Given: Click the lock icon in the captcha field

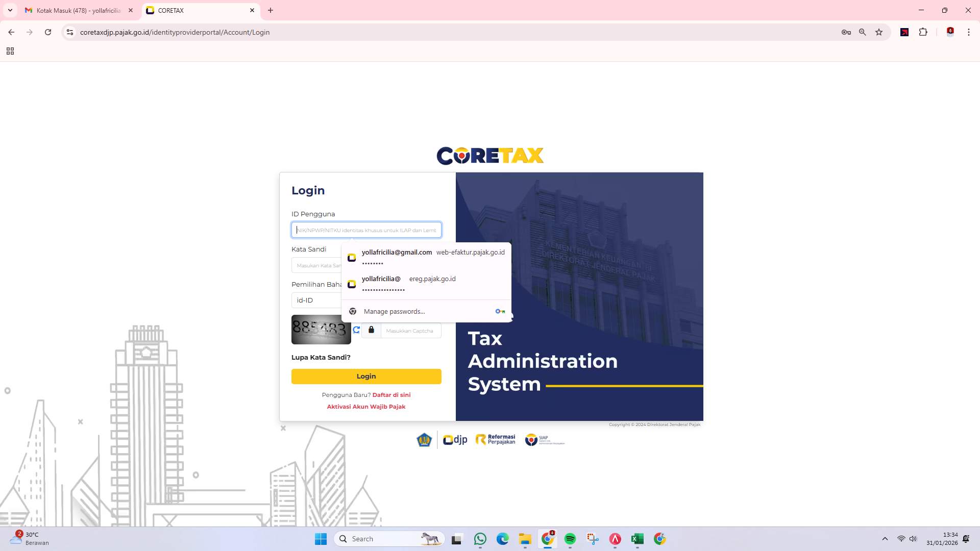Looking at the screenshot, I should coord(371,330).
